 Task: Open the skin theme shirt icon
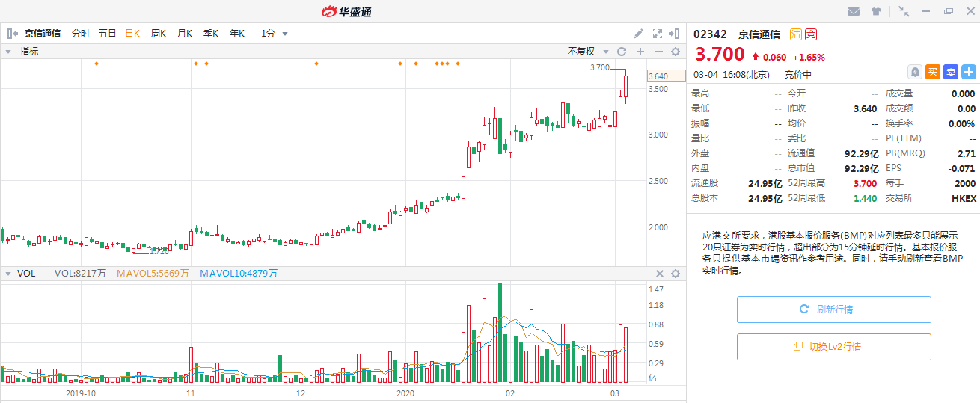(875, 11)
